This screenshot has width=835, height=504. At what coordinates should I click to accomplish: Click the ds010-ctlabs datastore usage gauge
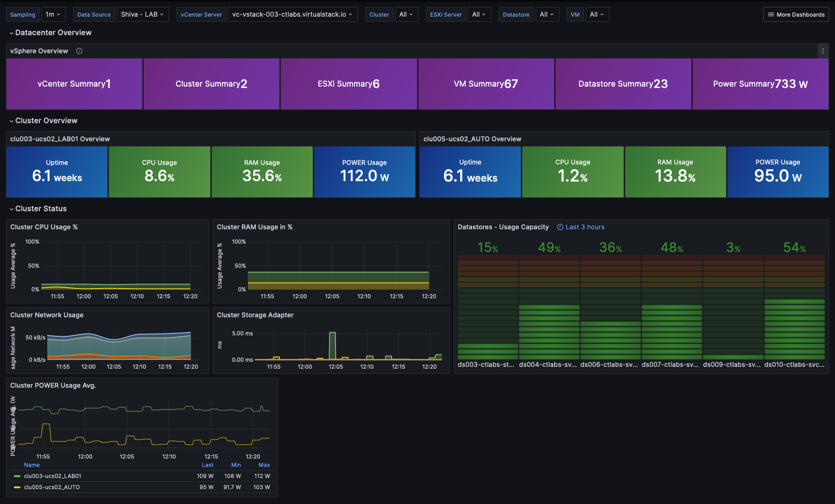794,306
